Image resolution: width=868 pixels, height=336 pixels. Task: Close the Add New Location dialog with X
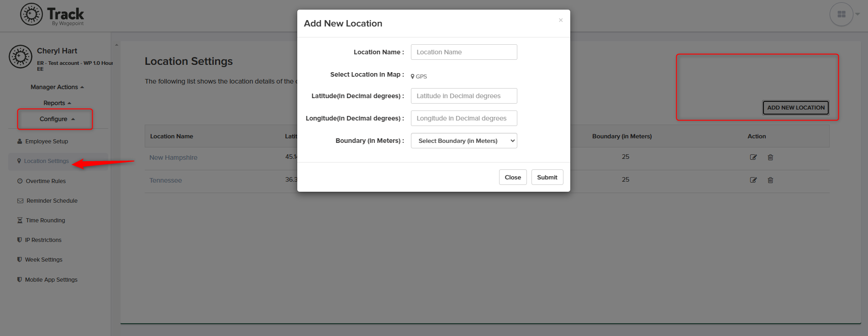click(x=561, y=20)
